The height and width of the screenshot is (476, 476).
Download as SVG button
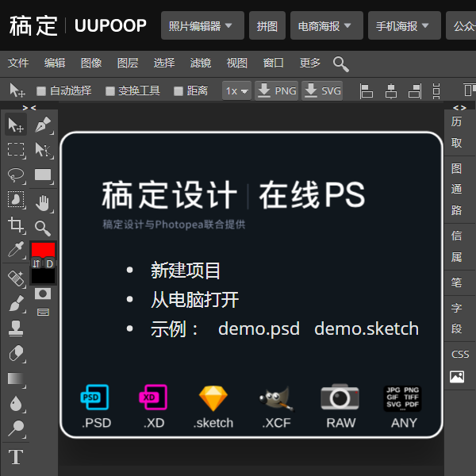tap(322, 90)
